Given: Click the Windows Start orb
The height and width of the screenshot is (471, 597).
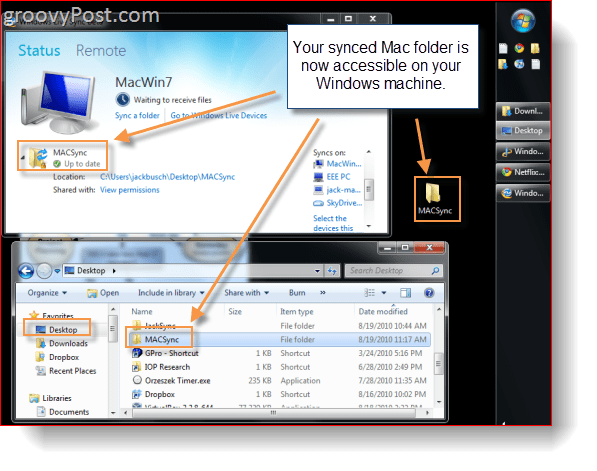Looking at the screenshot, I should (522, 21).
